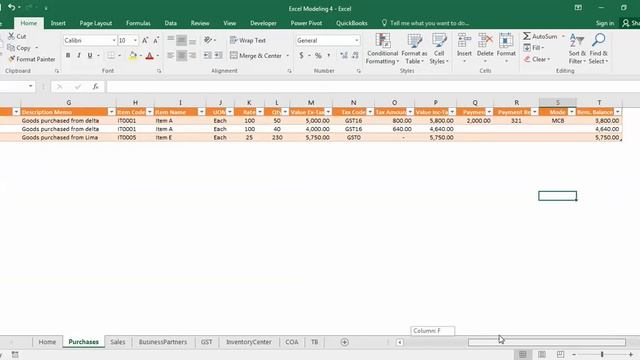Click the Cut scissors icon
Image resolution: width=640 pixels, height=360 pixels.
point(11,36)
